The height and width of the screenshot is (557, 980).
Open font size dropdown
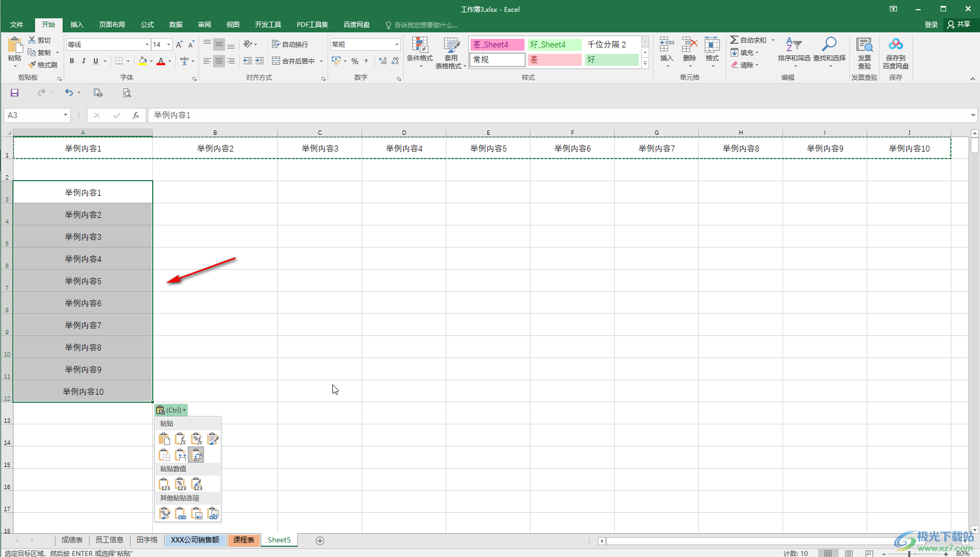pyautogui.click(x=169, y=44)
